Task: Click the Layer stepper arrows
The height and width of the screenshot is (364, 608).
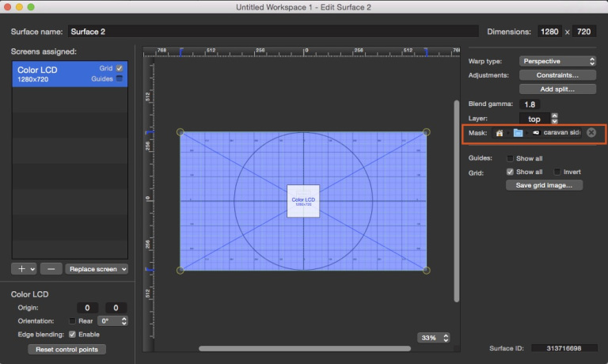Action: (554, 118)
